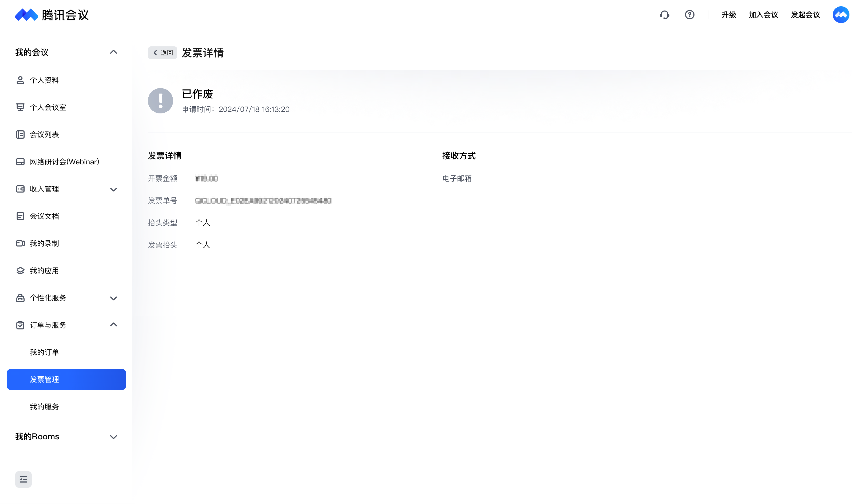Expand the 我的Rooms section arrow

[113, 437]
